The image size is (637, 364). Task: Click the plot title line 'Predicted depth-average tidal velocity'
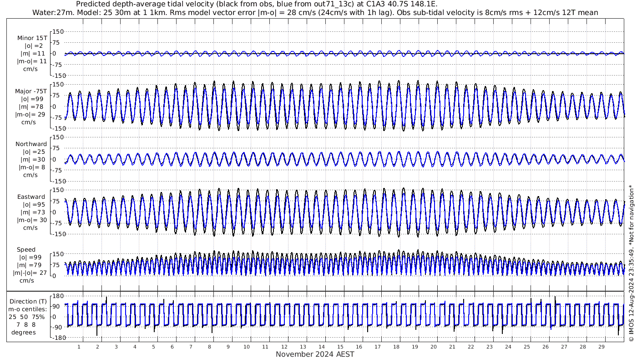(x=257, y=4)
